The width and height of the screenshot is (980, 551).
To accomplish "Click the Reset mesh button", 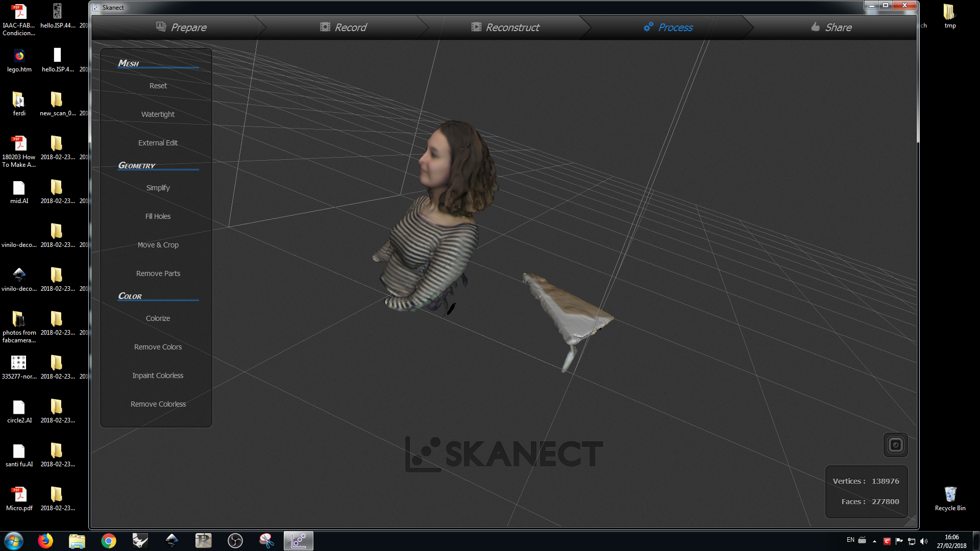I will 158,86.
